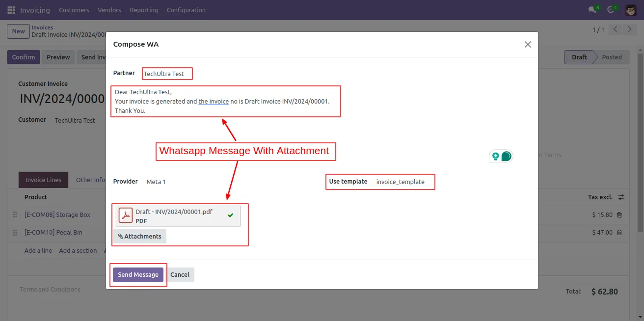The width and height of the screenshot is (644, 321).
Task: Click the $ 47.00 amount cell
Action: pyautogui.click(x=602, y=232)
